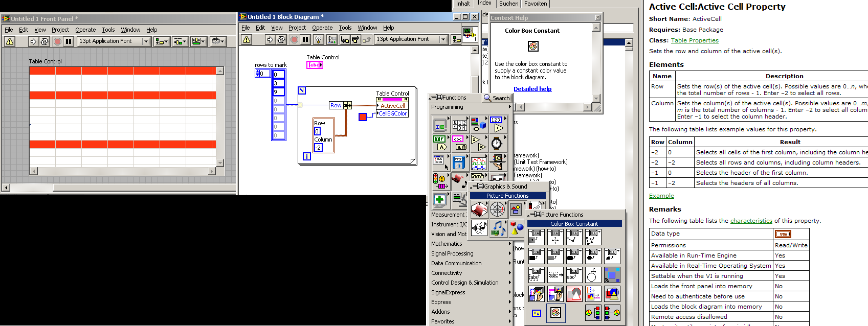
Task: Open the Timing wristwatch palette icon
Action: pyautogui.click(x=496, y=143)
